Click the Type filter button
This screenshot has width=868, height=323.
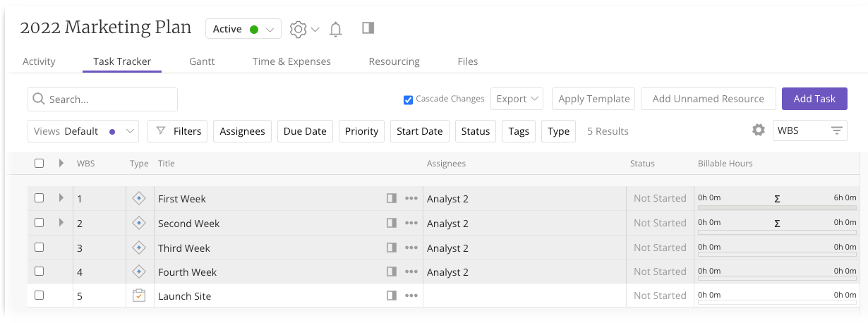click(558, 131)
